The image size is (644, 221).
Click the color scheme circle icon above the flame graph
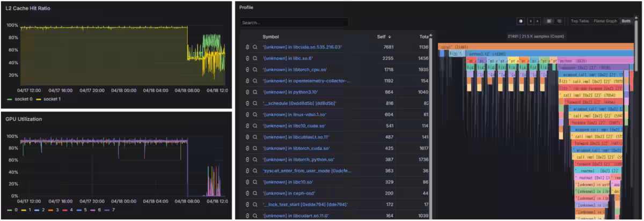(x=520, y=21)
